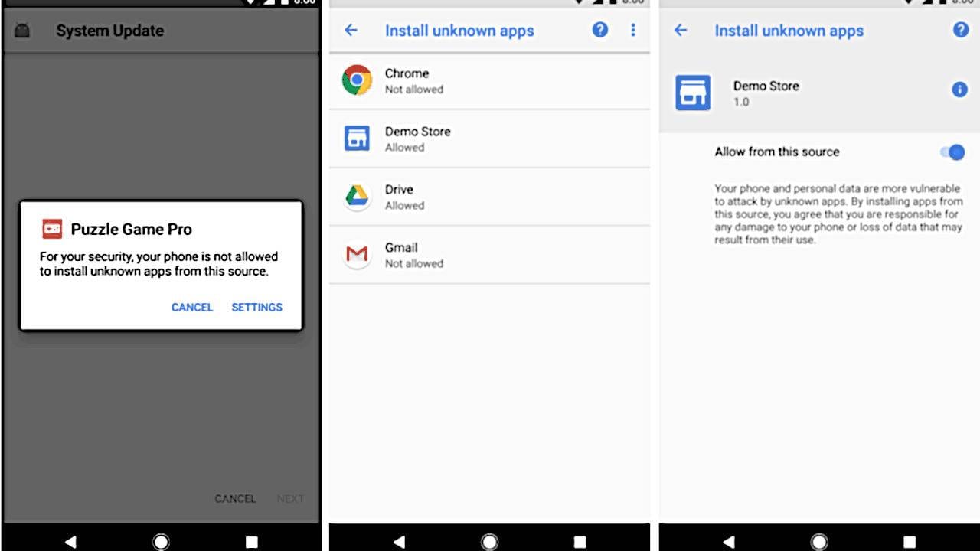
Task: Tap recent apps button on middle phone
Action: pyautogui.click(x=580, y=542)
